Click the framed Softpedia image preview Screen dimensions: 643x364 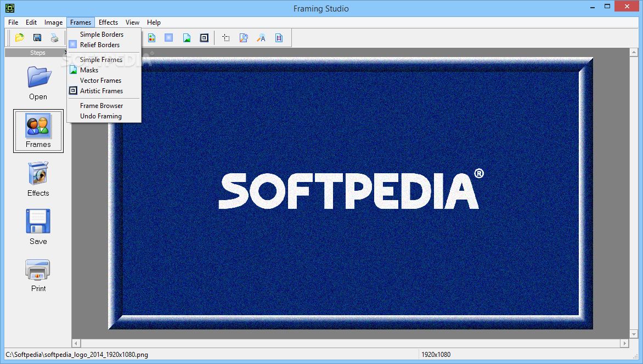[351, 193]
